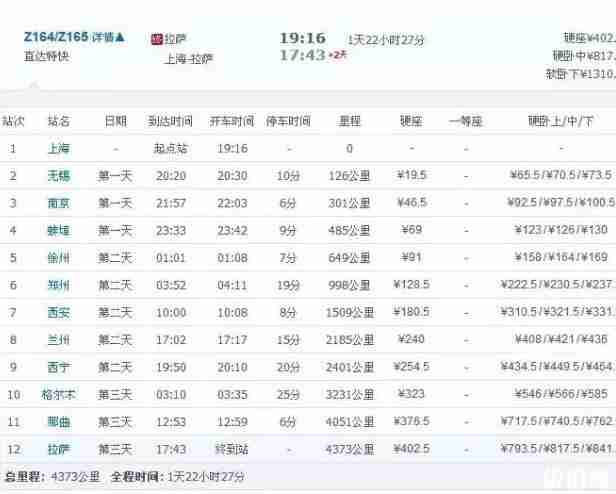Select hard seat price ¥240 for 兰州
Image resolution: width=616 pixels, height=494 pixels.
pyautogui.click(x=411, y=339)
